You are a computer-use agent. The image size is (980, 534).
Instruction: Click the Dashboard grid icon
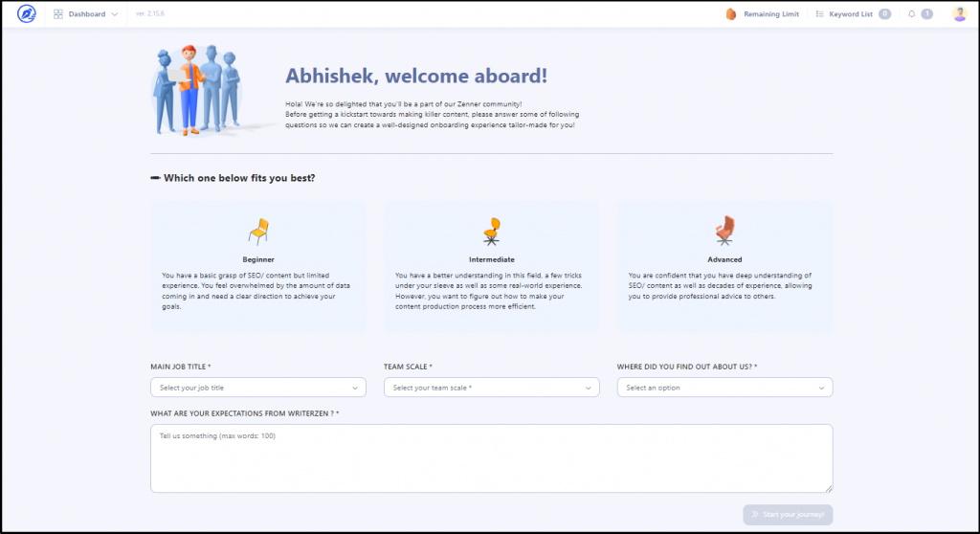(x=58, y=13)
